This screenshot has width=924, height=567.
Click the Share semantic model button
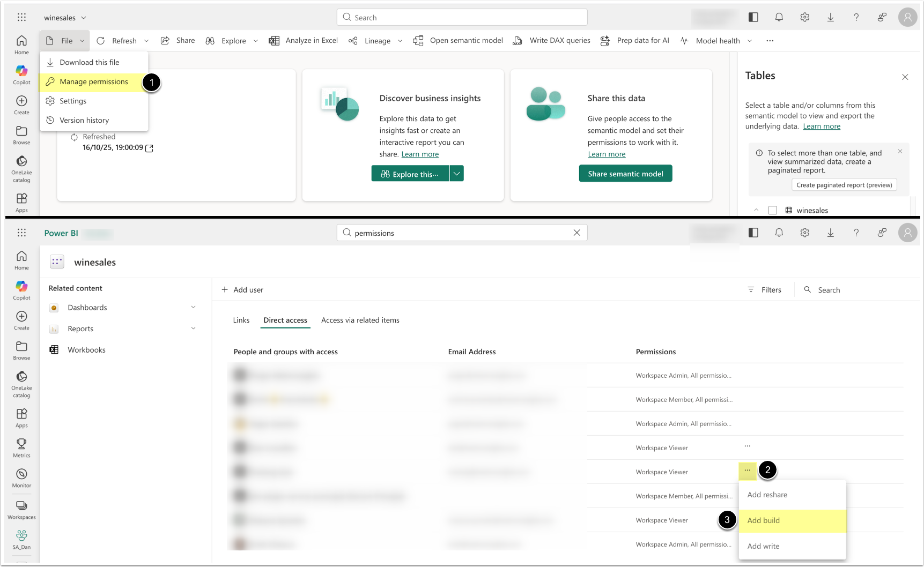625,174
